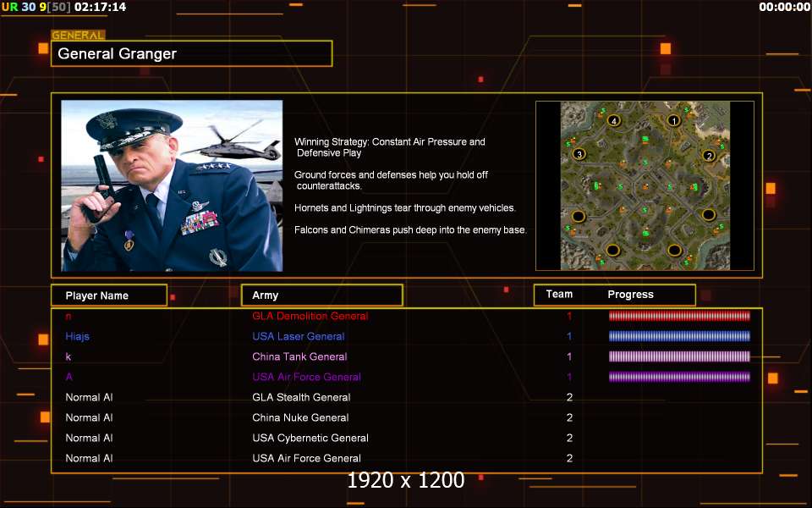Click the red progress bar of GLA Demolition General
Image resolution: width=812 pixels, height=508 pixels.
[x=679, y=316]
